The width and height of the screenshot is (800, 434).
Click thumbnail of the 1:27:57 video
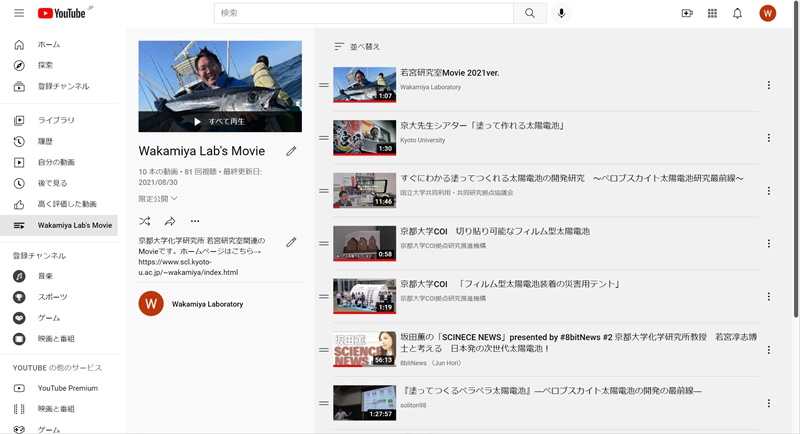point(364,403)
